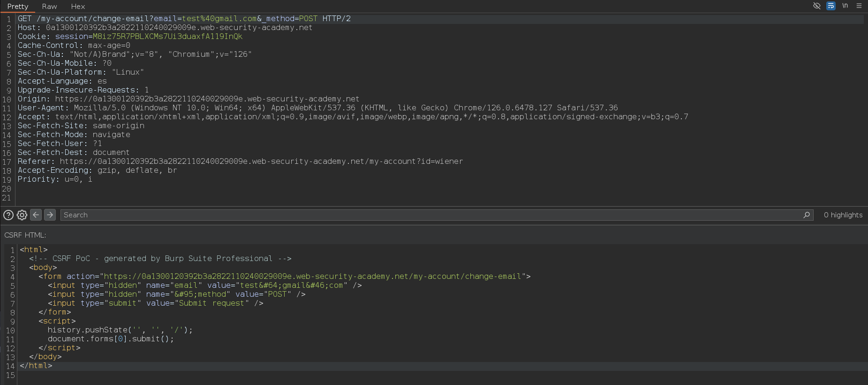Click the closing </form> tag line
This screenshot has height=385, width=868.
pos(55,312)
